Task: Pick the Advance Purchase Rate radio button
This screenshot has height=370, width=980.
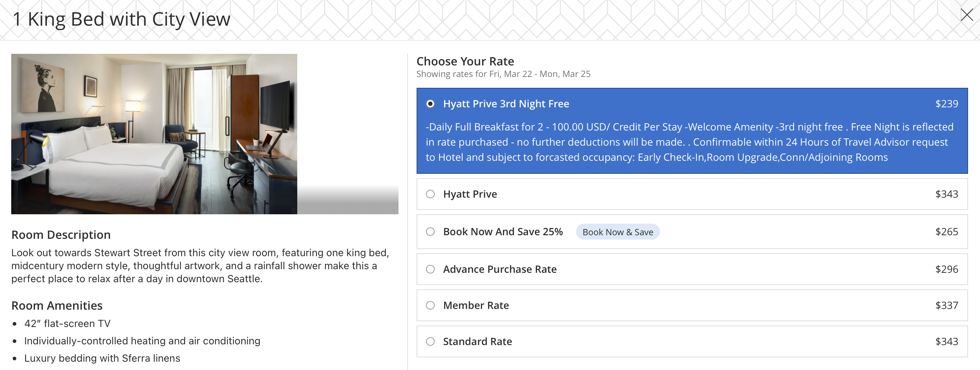Action: point(430,269)
